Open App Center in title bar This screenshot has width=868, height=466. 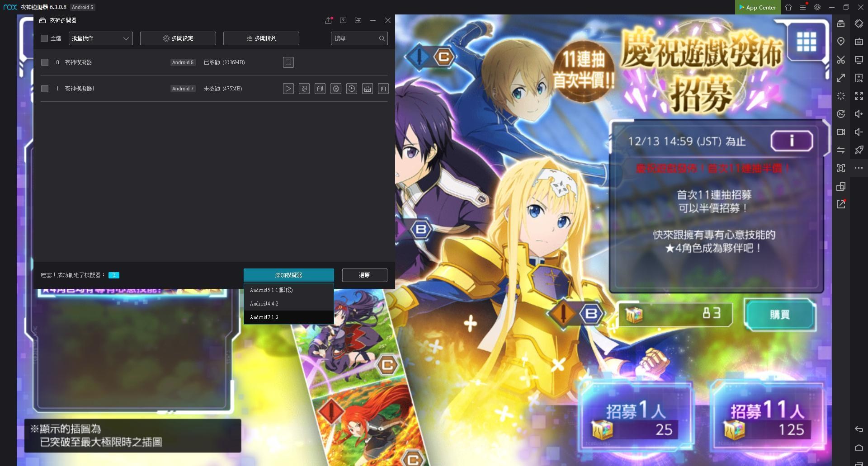point(758,7)
